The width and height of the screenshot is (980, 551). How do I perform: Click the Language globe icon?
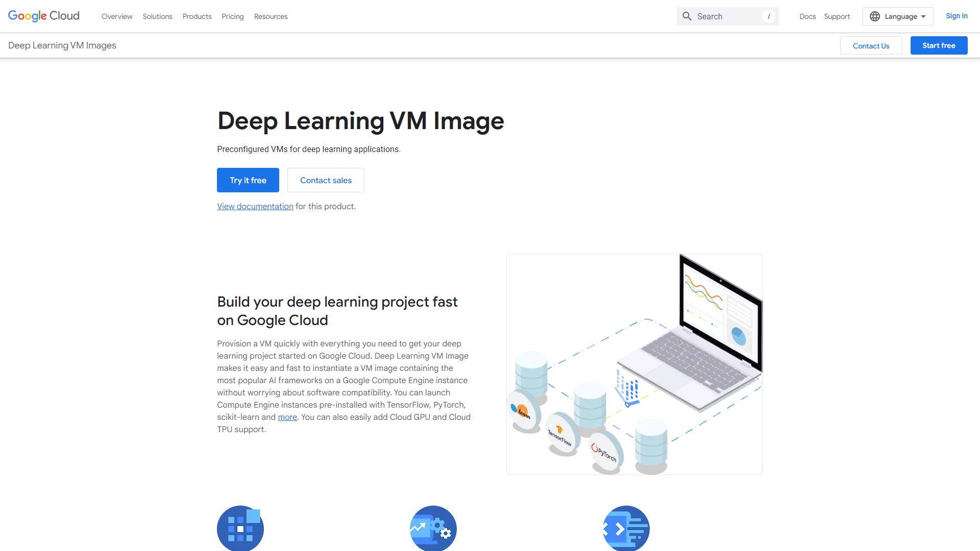[874, 16]
